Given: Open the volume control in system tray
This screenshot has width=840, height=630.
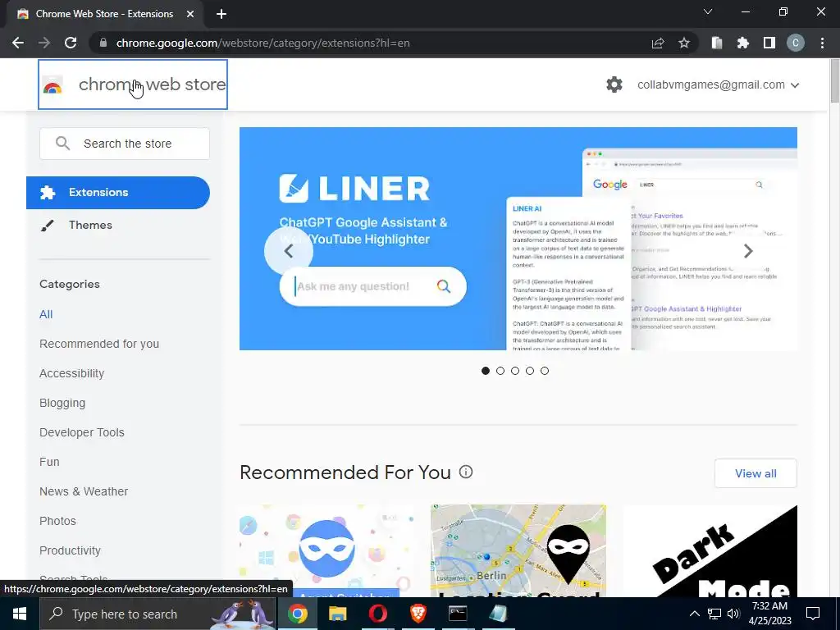Looking at the screenshot, I should 733,614.
